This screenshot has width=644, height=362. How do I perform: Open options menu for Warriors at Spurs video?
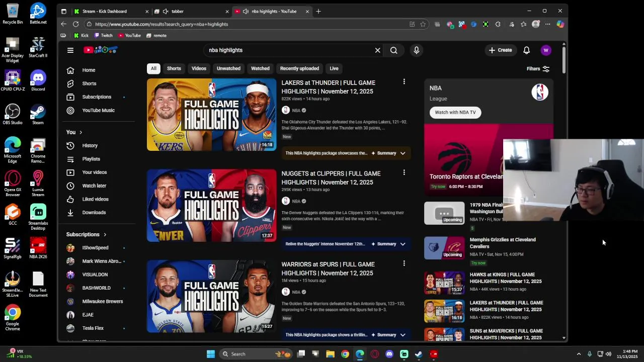click(404, 263)
